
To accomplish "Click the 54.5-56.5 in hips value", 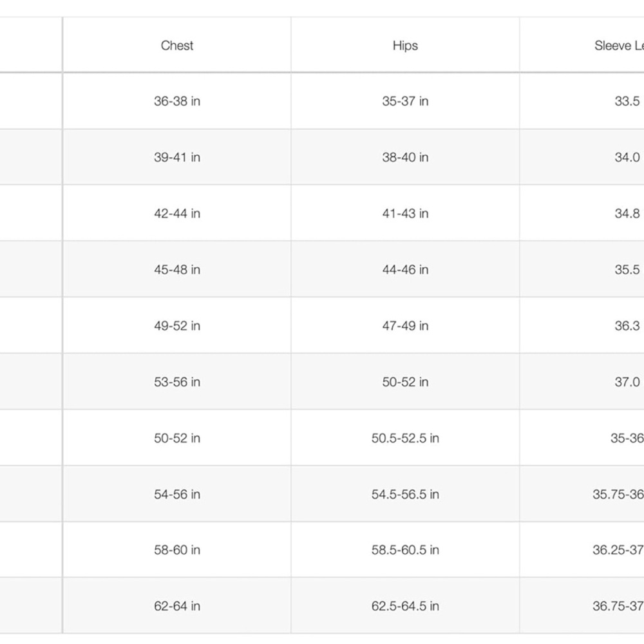I will (x=405, y=494).
